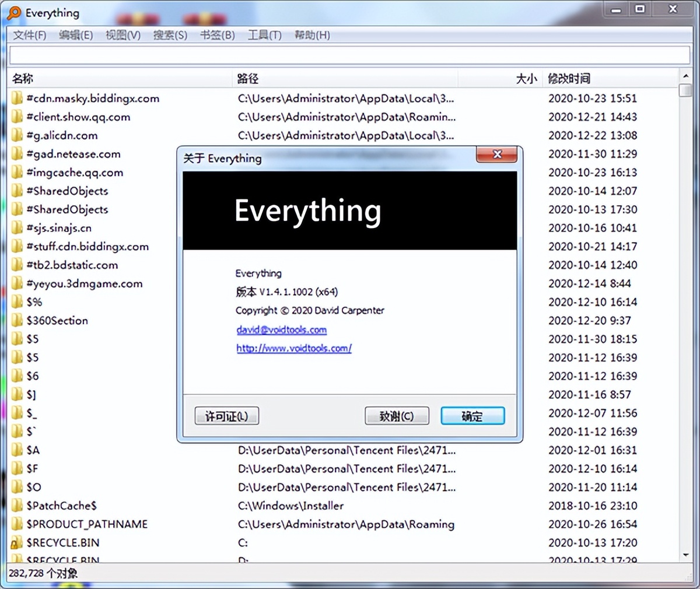Sort results by the 大小 column header
The image size is (700, 589).
(500, 78)
